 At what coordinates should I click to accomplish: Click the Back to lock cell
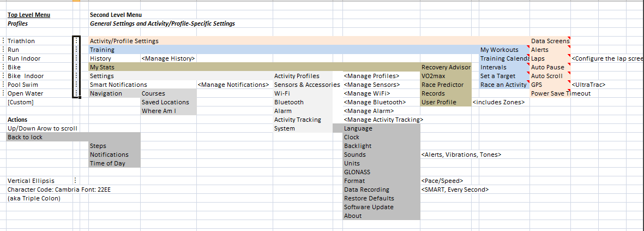25,137
